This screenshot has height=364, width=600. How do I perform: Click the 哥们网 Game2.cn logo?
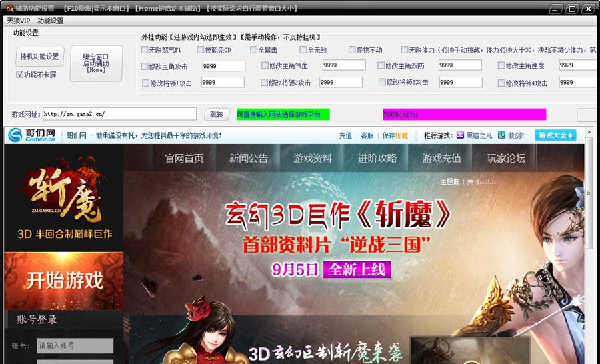tap(32, 135)
